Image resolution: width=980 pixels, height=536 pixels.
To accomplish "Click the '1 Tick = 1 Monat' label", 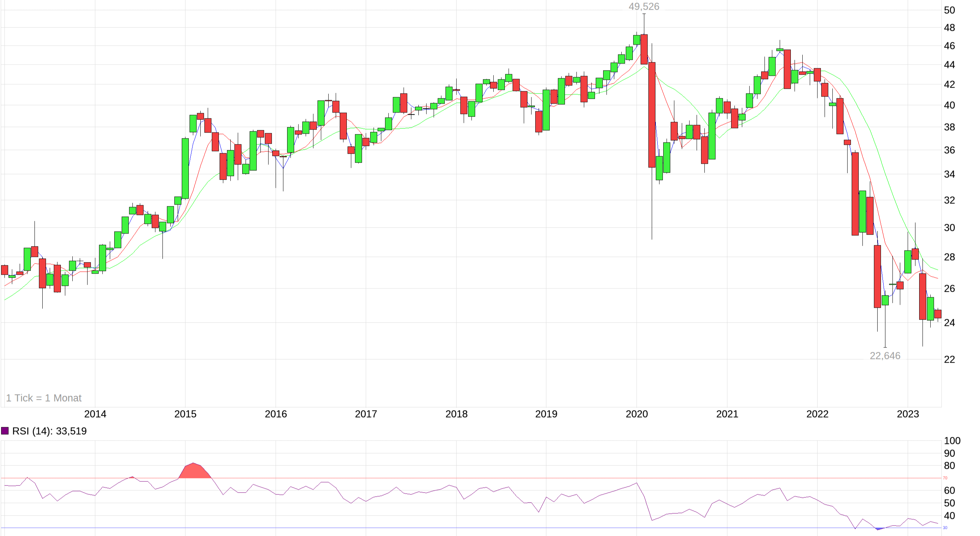I will coord(44,398).
